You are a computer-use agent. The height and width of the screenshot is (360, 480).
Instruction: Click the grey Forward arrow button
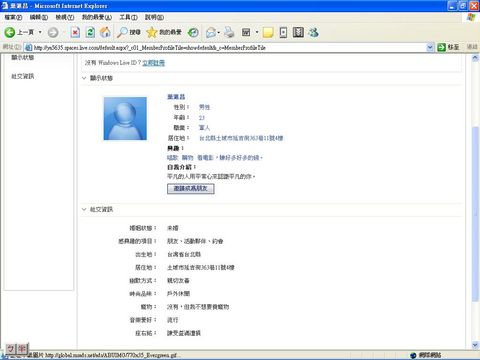click(x=53, y=32)
